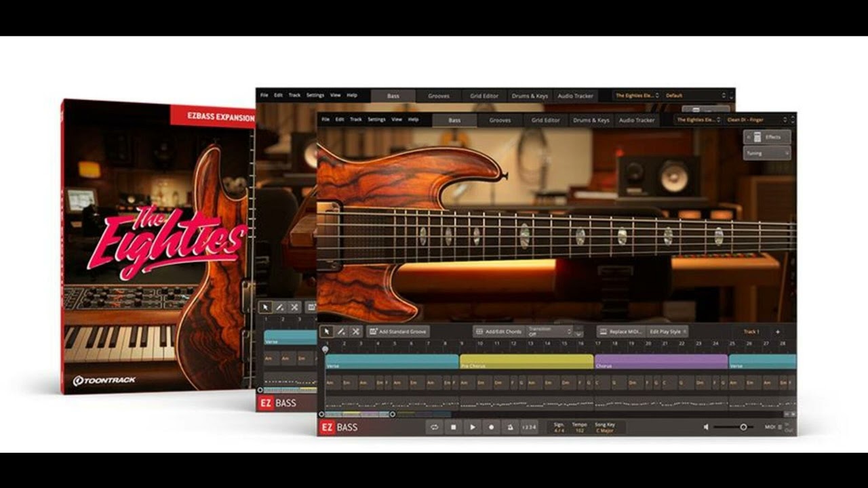Open the View menu in front window
Image resolution: width=868 pixels, height=488 pixels.
(397, 119)
